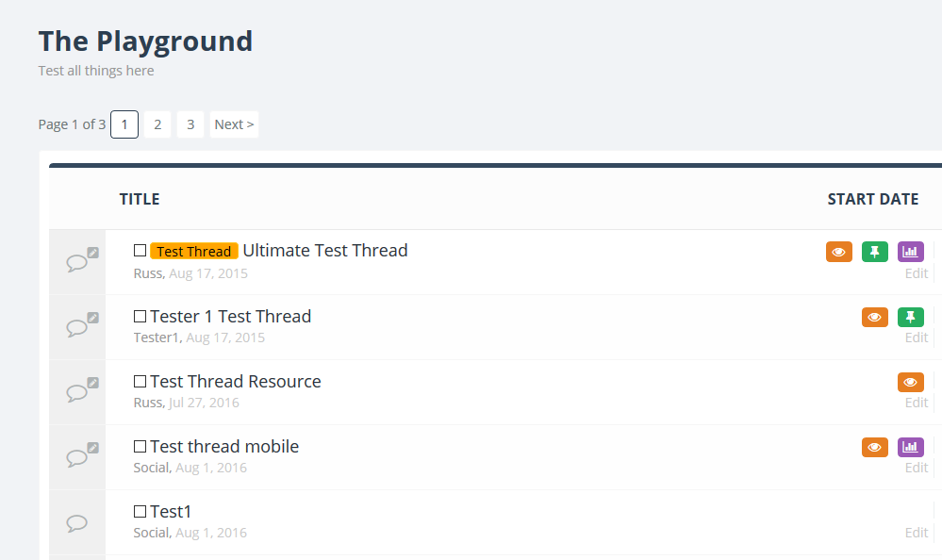
Task: Click green pin icon on Tester 1 Test Thread
Action: point(911,317)
